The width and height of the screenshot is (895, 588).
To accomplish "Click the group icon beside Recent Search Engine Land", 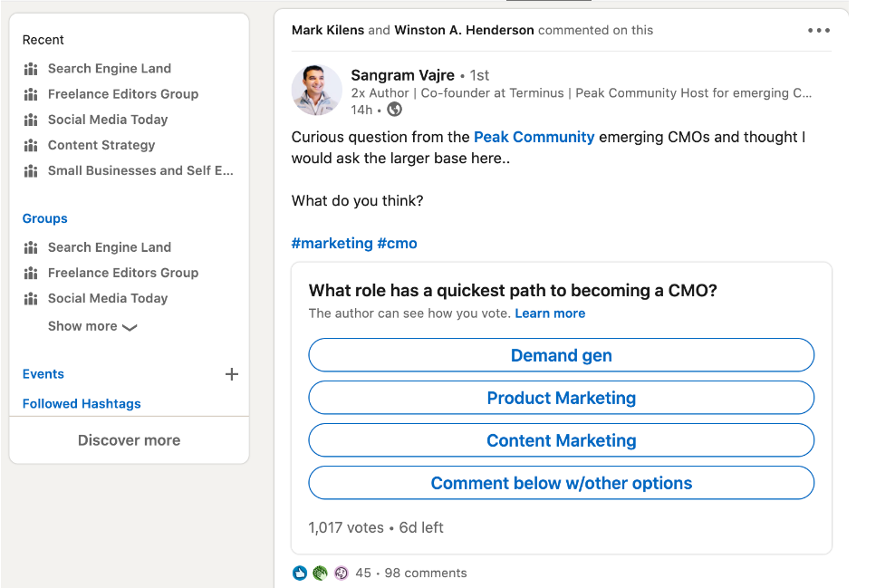I will tap(31, 69).
